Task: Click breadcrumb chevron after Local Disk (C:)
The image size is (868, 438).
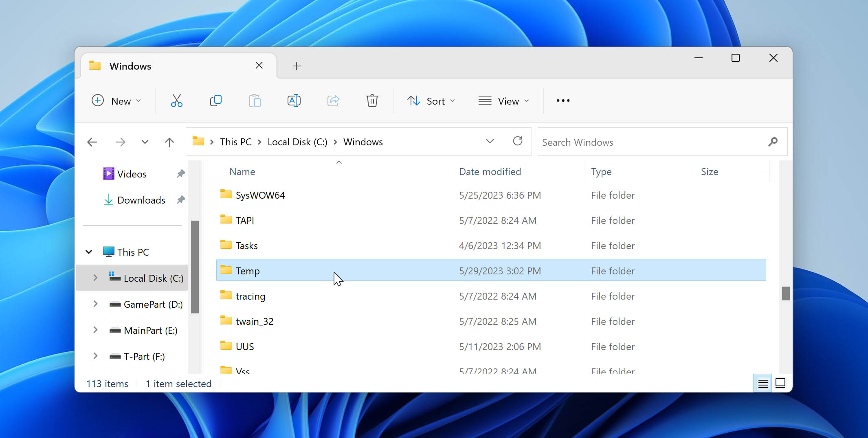Action: pos(335,142)
